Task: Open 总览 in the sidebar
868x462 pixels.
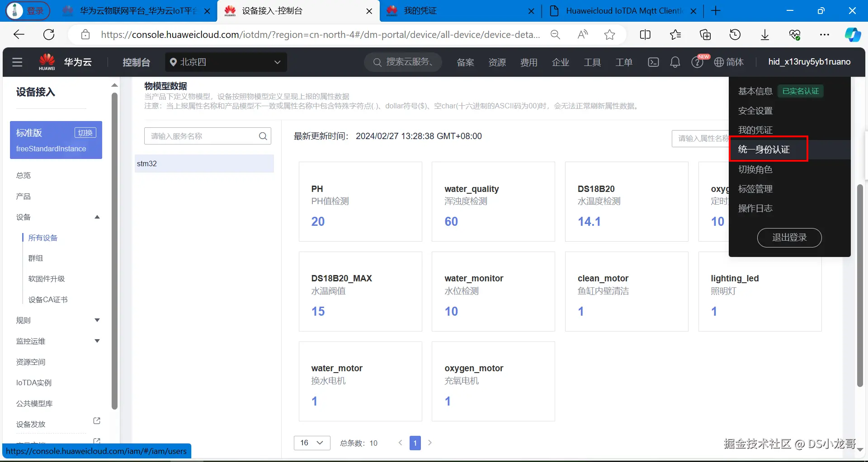Action: point(24,175)
